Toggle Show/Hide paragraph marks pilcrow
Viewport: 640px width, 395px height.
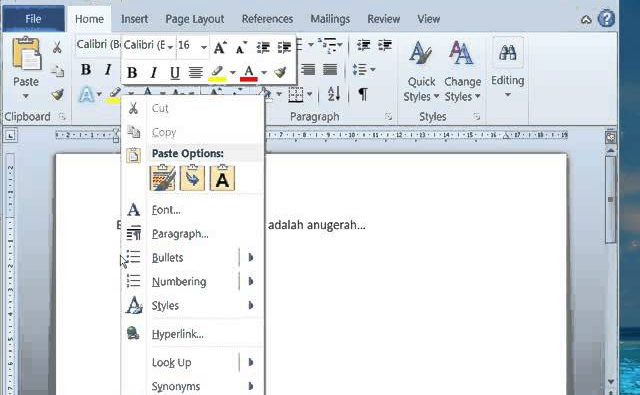363,94
